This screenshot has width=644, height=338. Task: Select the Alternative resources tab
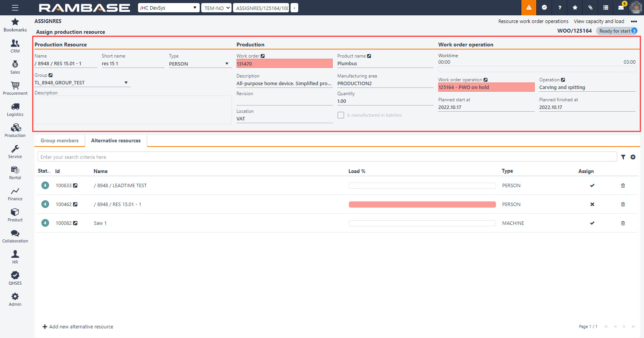pyautogui.click(x=116, y=141)
